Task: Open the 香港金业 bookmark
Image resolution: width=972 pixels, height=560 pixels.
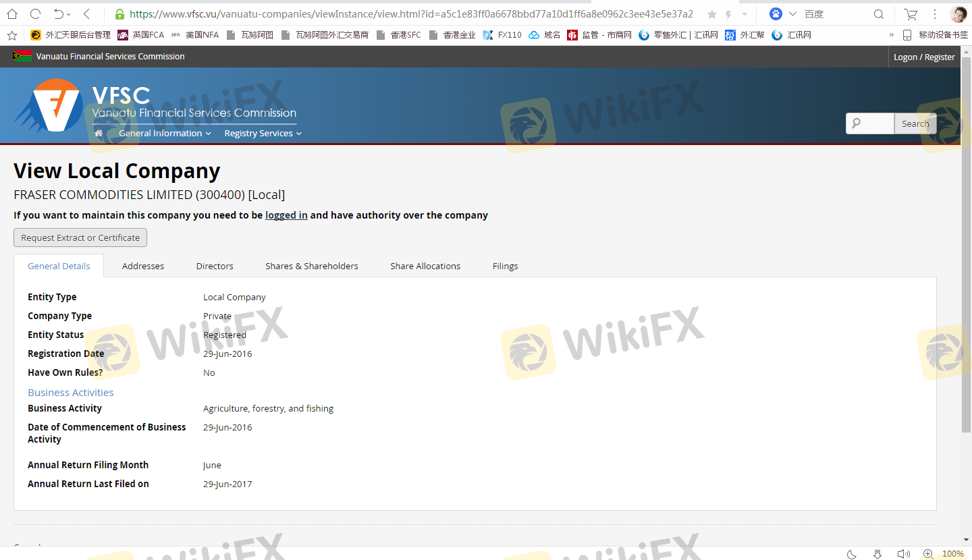Action: click(x=452, y=35)
